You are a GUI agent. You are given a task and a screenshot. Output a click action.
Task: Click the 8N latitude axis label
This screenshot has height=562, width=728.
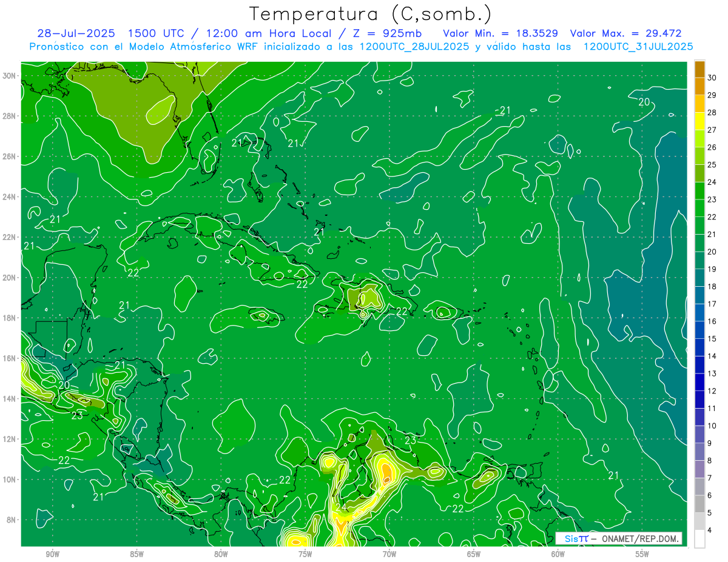pyautogui.click(x=12, y=520)
